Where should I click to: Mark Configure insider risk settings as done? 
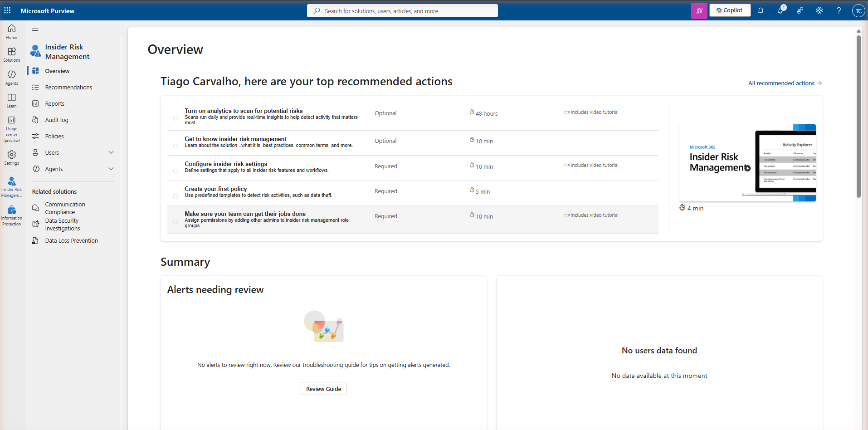[x=176, y=171]
